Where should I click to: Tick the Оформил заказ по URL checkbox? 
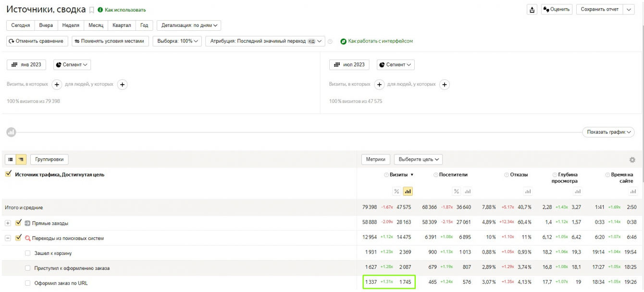(28, 283)
